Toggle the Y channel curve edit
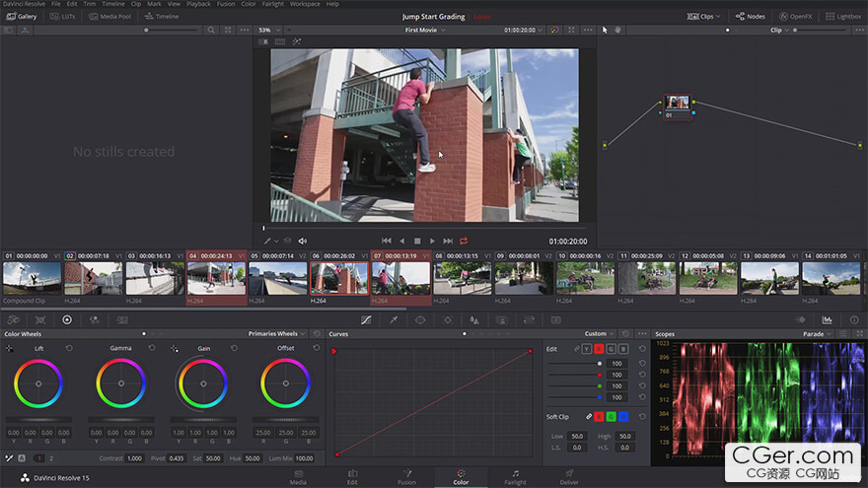 tap(587, 349)
